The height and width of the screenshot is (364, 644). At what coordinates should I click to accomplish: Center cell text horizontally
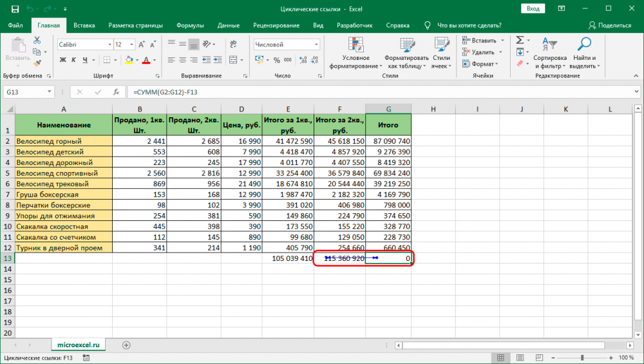click(x=183, y=60)
